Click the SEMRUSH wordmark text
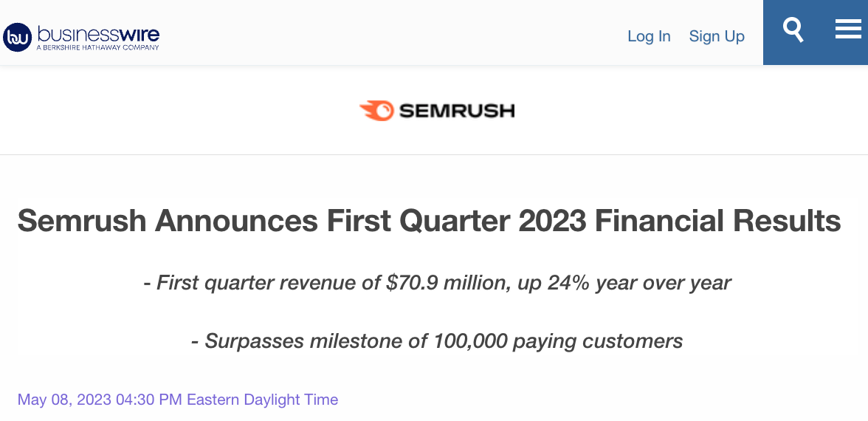Screen dimensions: 868x421 456,112
